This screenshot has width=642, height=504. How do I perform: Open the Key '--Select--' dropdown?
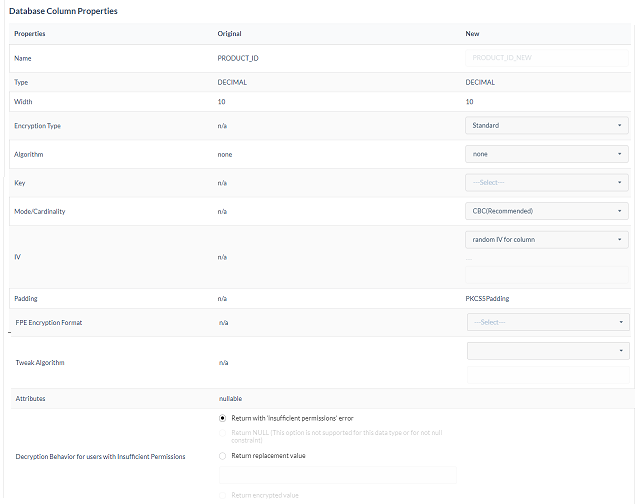pyautogui.click(x=547, y=183)
